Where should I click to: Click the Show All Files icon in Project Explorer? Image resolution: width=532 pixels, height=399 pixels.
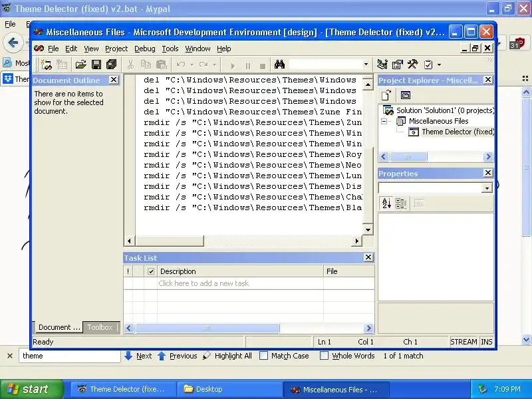386,95
